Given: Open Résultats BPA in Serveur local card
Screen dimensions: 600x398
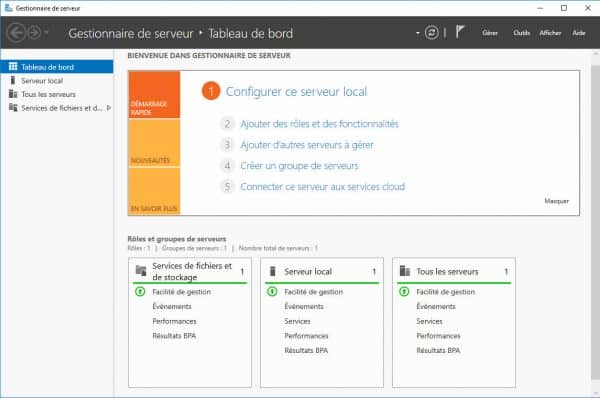Looking at the screenshot, I should (306, 351).
